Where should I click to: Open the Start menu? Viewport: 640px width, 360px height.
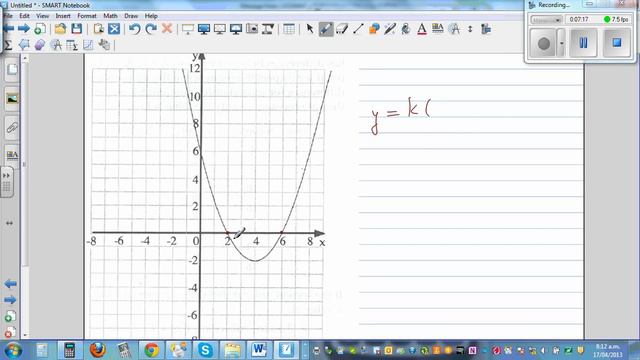[13, 350]
